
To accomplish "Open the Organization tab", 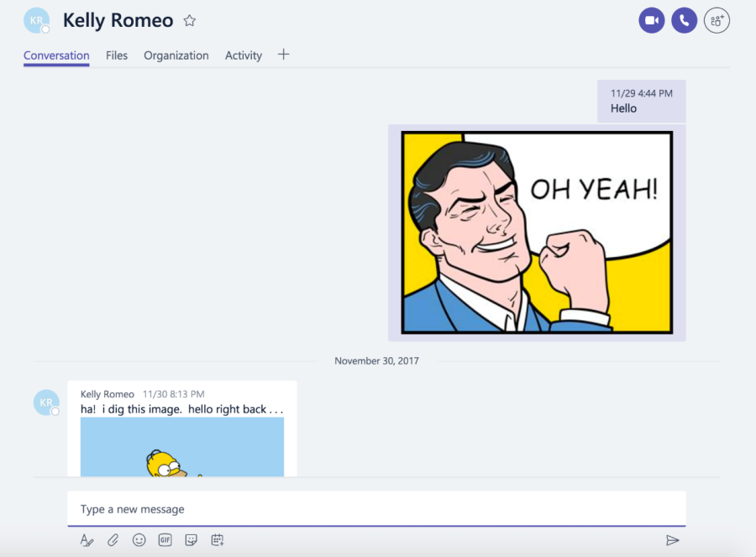I will pyautogui.click(x=176, y=56).
